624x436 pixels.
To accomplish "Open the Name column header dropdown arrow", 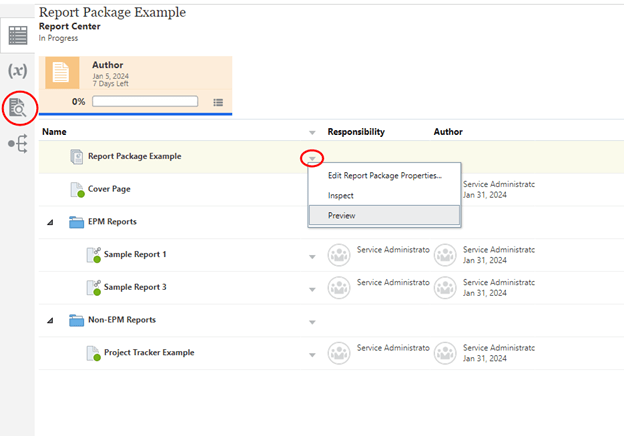I will pos(313,133).
